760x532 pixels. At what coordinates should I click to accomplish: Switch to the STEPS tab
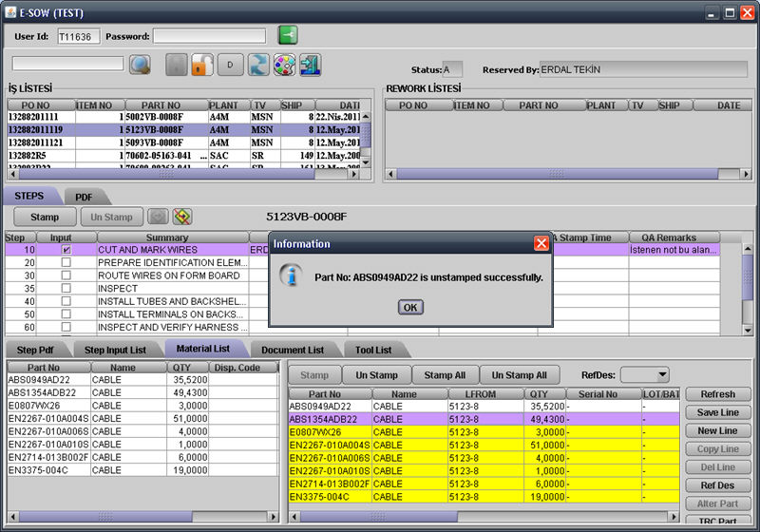click(29, 196)
